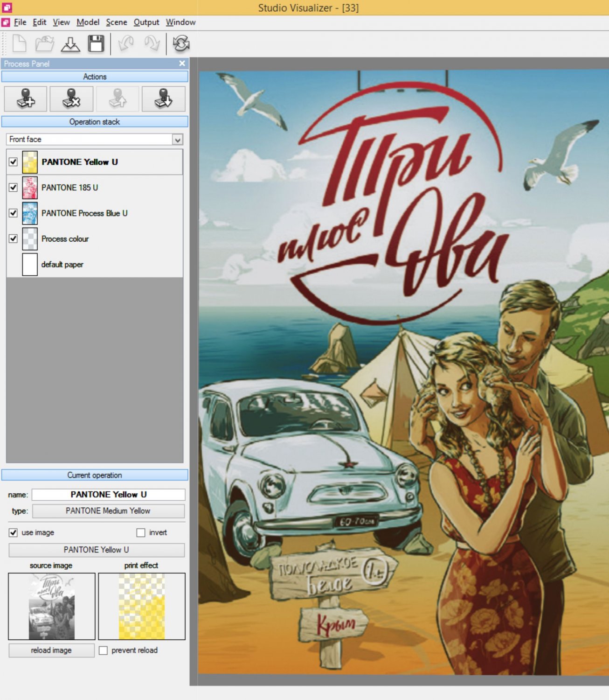Select the default paper row
The image size is (609, 700).
point(95,265)
